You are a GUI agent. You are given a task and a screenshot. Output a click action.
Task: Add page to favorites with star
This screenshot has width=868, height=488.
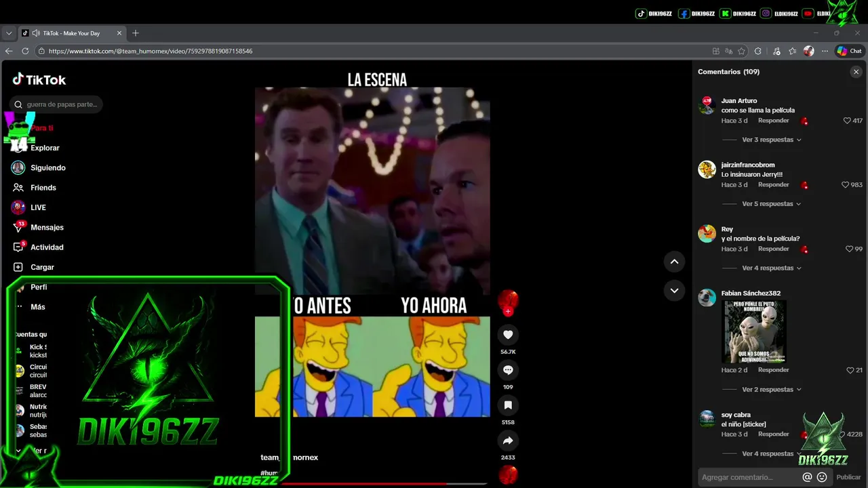coord(742,51)
